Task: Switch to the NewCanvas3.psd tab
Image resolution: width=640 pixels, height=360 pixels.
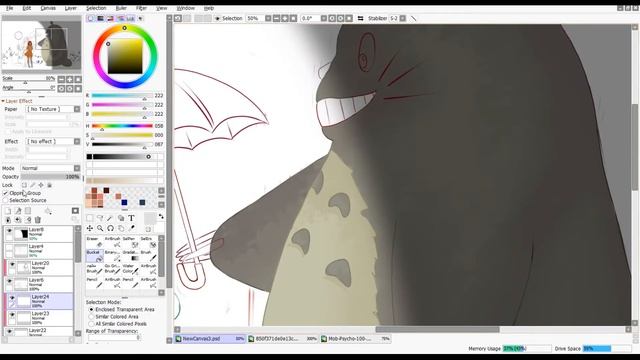Action: coord(210,339)
